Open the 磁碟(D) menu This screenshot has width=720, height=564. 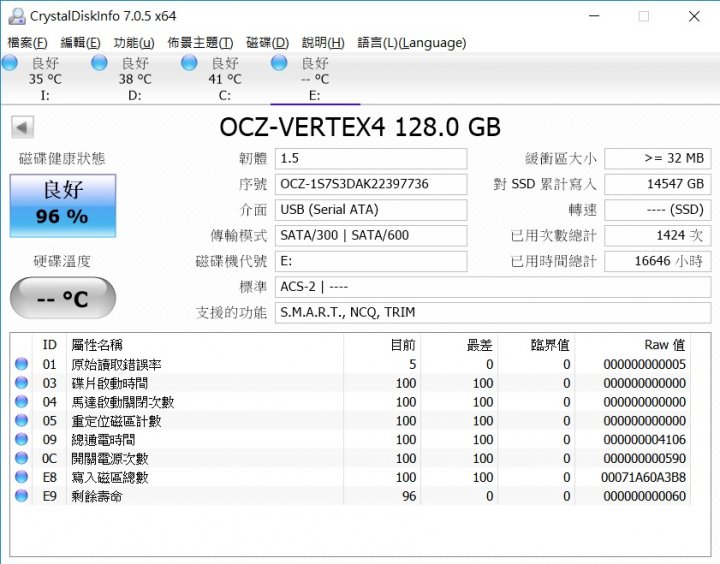point(267,43)
